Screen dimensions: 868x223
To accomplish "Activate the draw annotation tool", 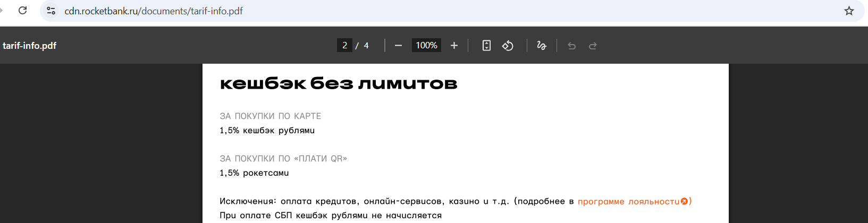I will 542,46.
